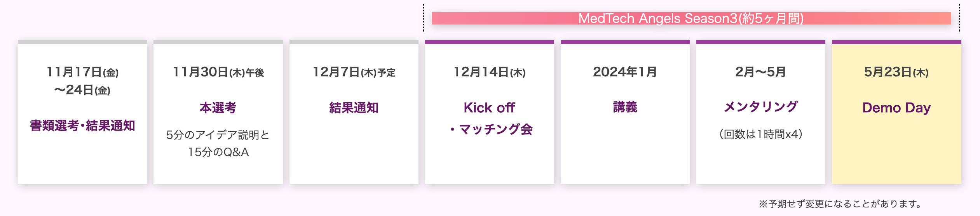Image resolution: width=980 pixels, height=216 pixels.
Task: Click 結果通知 title under 12月7日
Action: click(354, 108)
